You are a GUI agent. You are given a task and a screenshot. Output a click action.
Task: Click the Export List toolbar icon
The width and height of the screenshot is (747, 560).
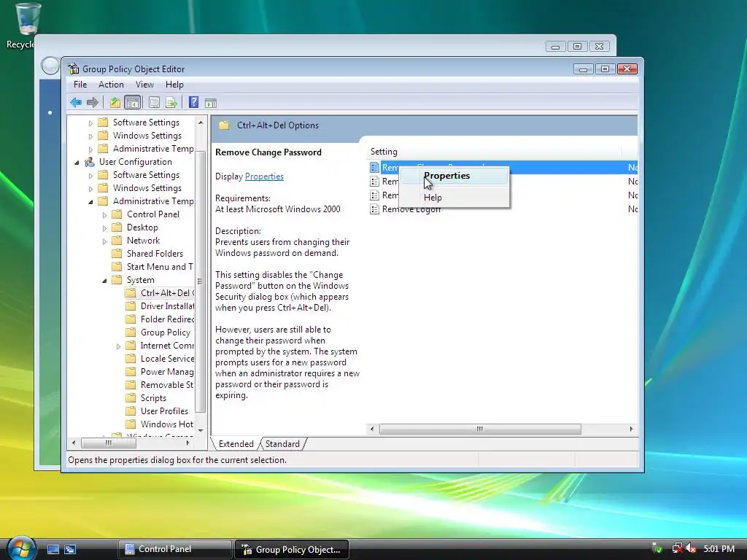pos(171,102)
